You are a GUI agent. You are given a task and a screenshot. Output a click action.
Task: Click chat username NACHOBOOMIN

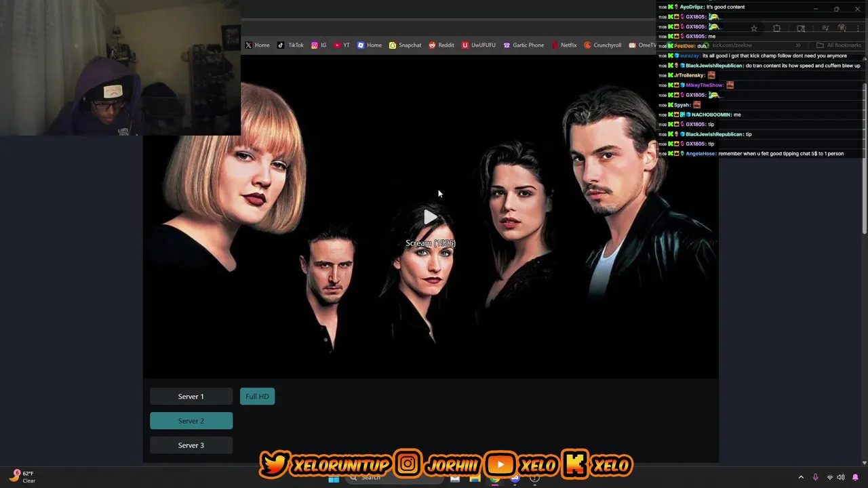[711, 115]
